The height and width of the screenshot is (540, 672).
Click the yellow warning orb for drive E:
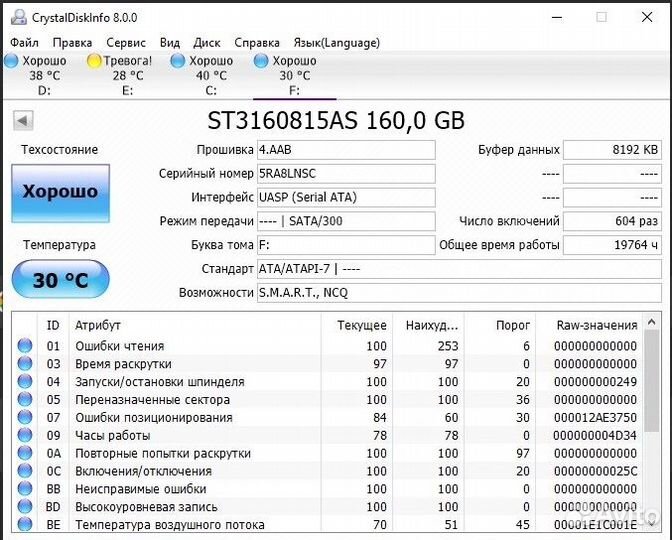pyautogui.click(x=93, y=61)
